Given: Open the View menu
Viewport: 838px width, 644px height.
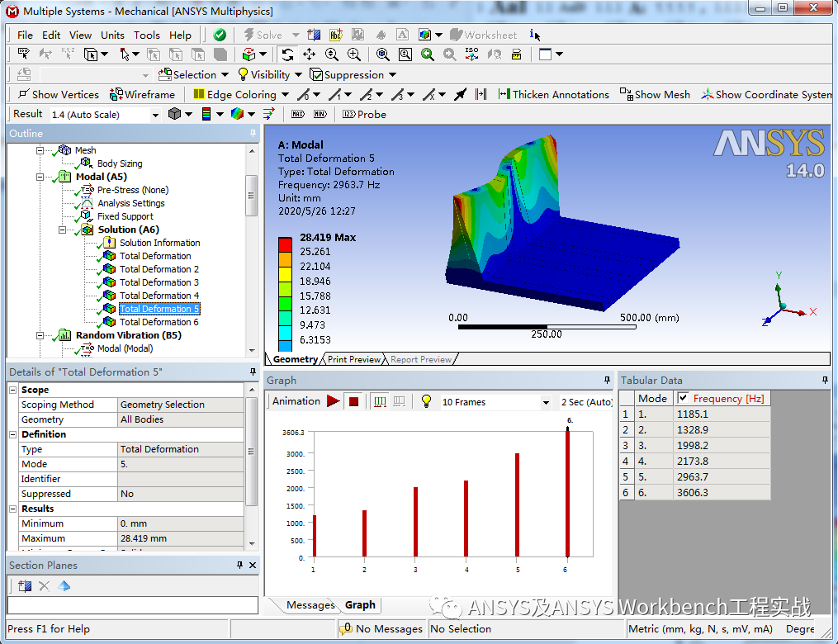Looking at the screenshot, I should [x=80, y=36].
